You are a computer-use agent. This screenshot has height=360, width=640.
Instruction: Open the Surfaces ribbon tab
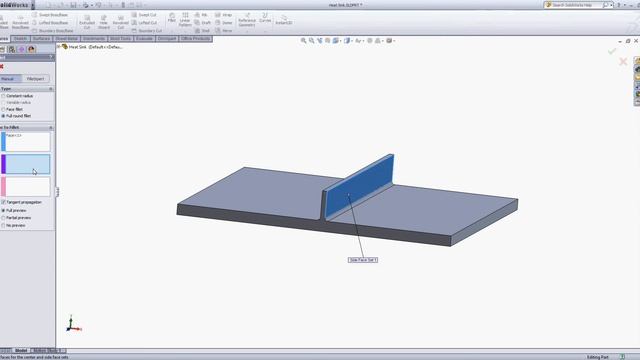pyautogui.click(x=41, y=38)
